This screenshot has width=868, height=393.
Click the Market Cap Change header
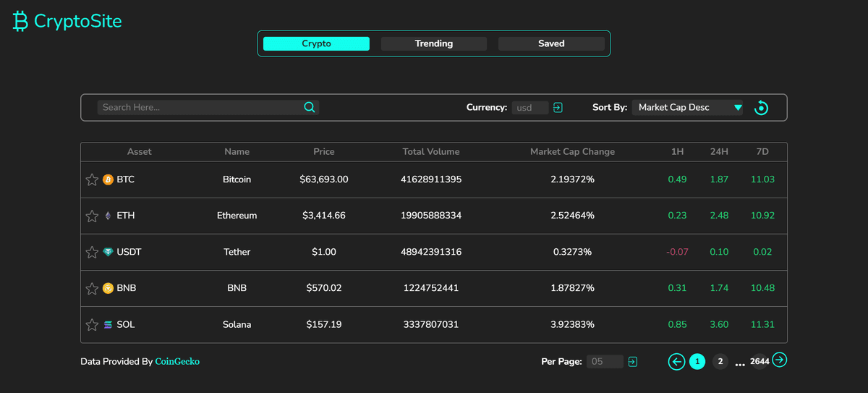[x=572, y=152]
